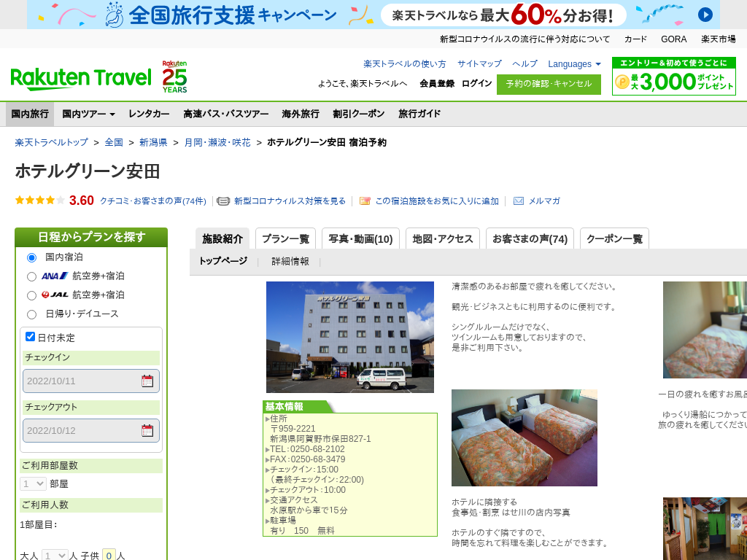Click the 会員登録 link
This screenshot has height=560, width=747.
pos(437,83)
